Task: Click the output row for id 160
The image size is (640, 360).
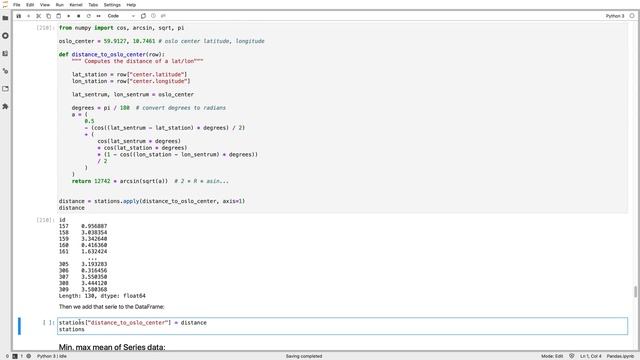Action: click(x=83, y=245)
